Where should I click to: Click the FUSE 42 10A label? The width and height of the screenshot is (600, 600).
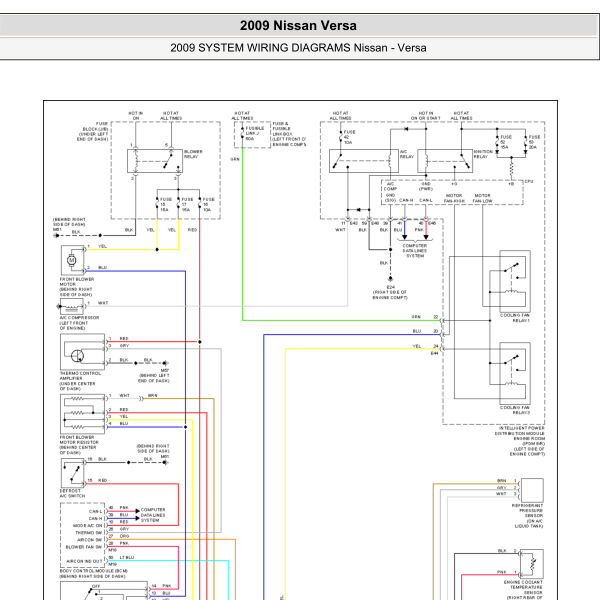tap(349, 137)
